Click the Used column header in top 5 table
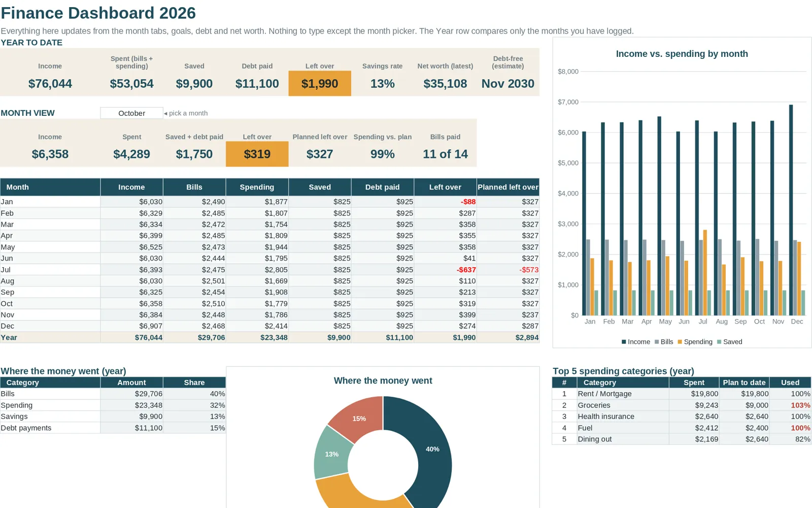 [790, 383]
